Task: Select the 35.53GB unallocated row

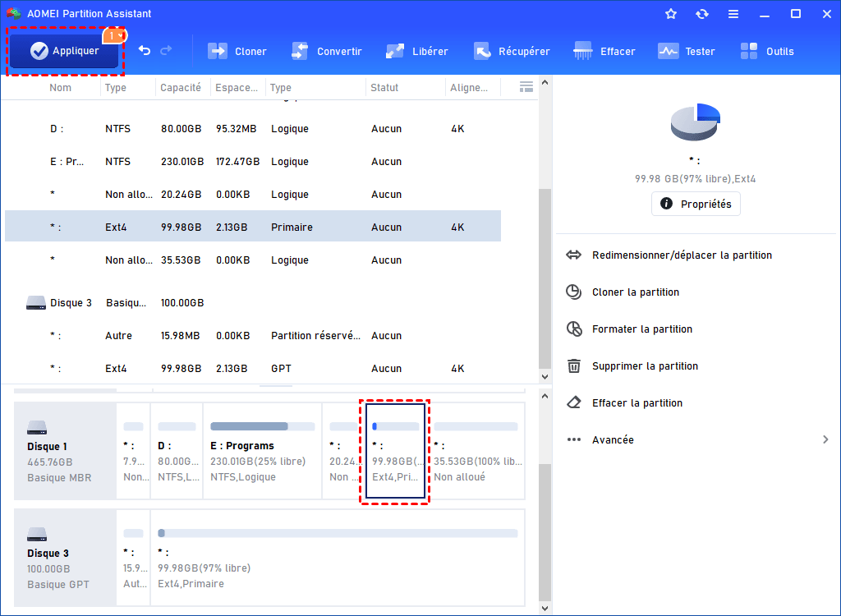Action: 253,260
